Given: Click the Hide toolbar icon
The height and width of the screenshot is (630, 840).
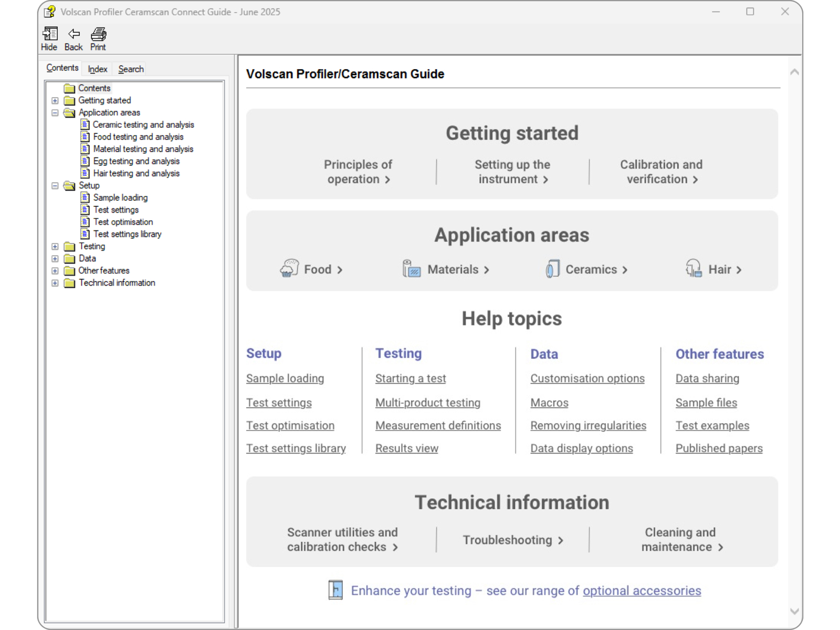Looking at the screenshot, I should coord(49,34).
